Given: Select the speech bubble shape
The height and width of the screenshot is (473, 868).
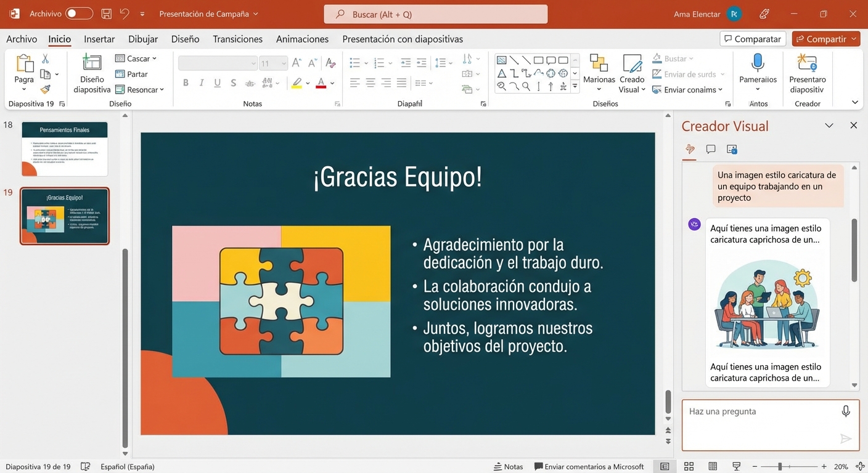Looking at the screenshot, I should (x=551, y=59).
